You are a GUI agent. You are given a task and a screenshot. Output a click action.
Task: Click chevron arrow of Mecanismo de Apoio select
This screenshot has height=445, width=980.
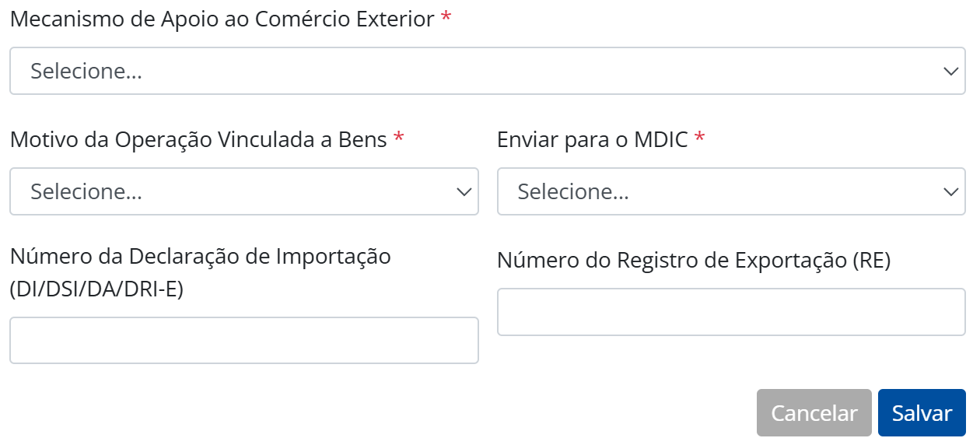click(950, 72)
